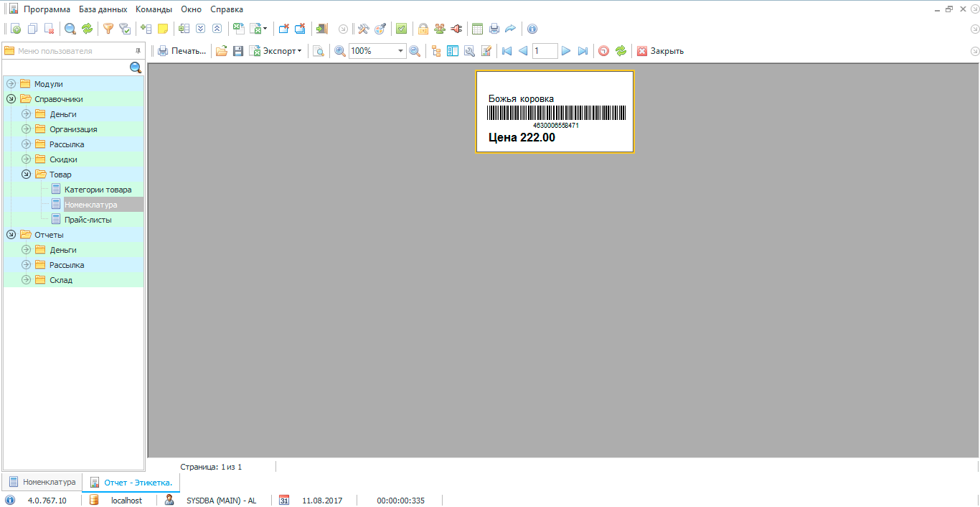Collapse the Отчеты folder

click(11, 235)
